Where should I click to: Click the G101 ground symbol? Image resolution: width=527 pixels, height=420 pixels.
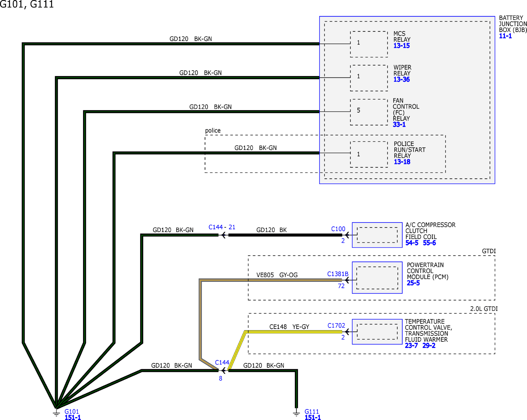click(x=56, y=414)
